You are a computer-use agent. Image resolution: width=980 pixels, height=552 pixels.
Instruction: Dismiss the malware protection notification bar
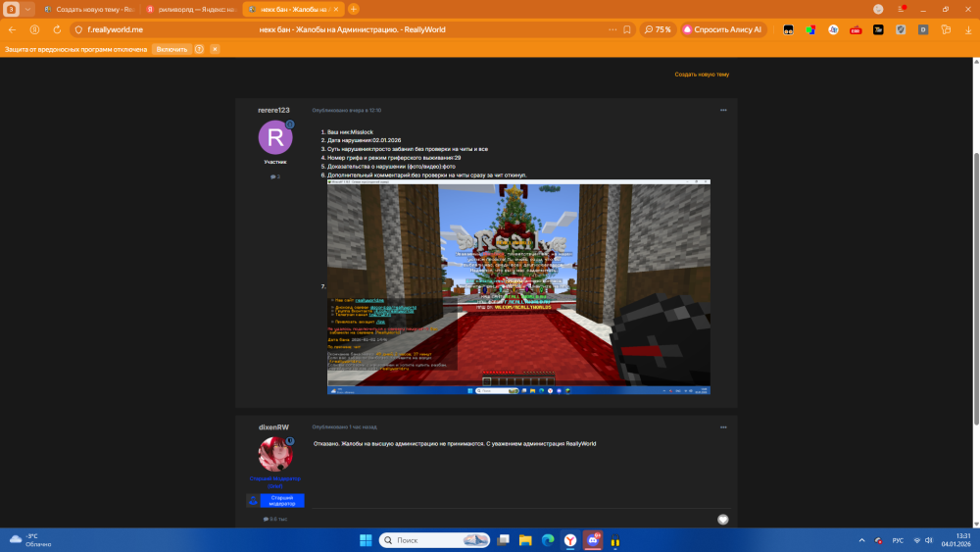(215, 49)
